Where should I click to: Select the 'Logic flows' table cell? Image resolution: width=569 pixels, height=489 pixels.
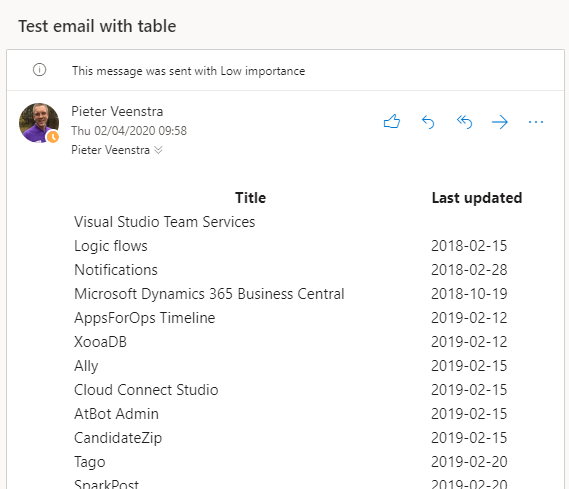point(111,246)
